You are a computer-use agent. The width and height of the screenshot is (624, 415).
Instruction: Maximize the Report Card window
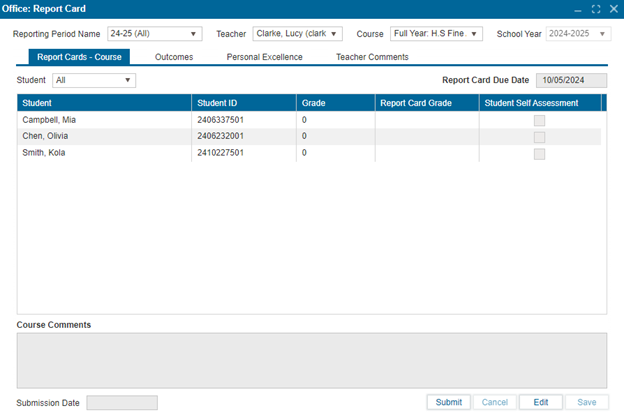[x=596, y=9]
